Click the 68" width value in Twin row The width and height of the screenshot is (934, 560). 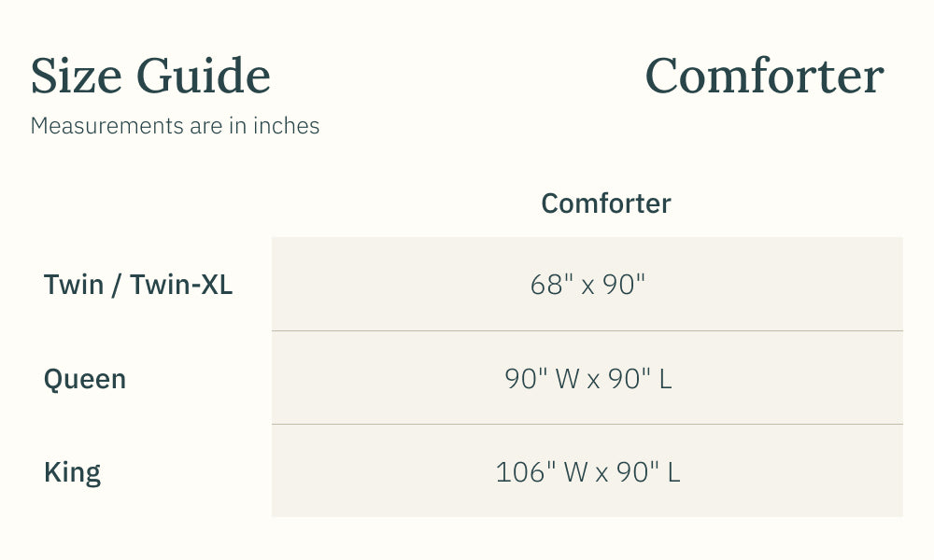tap(551, 285)
